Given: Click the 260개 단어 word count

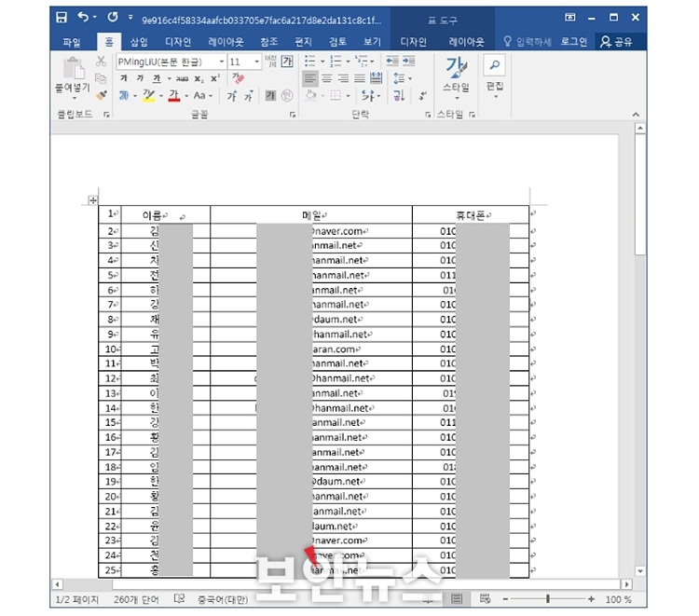Looking at the screenshot, I should [136, 599].
